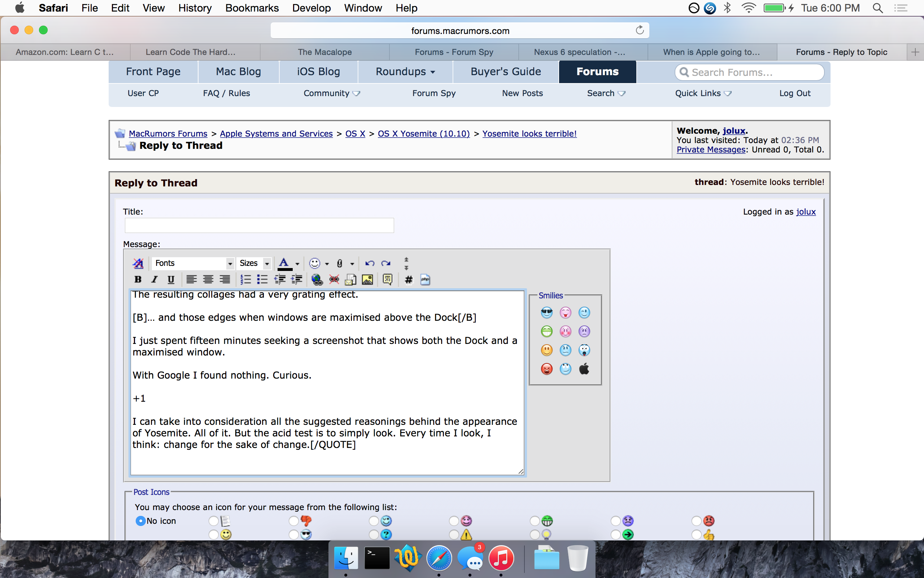Open the Bookmarks menu in menu bar
This screenshot has width=924, height=578.
(x=252, y=8)
